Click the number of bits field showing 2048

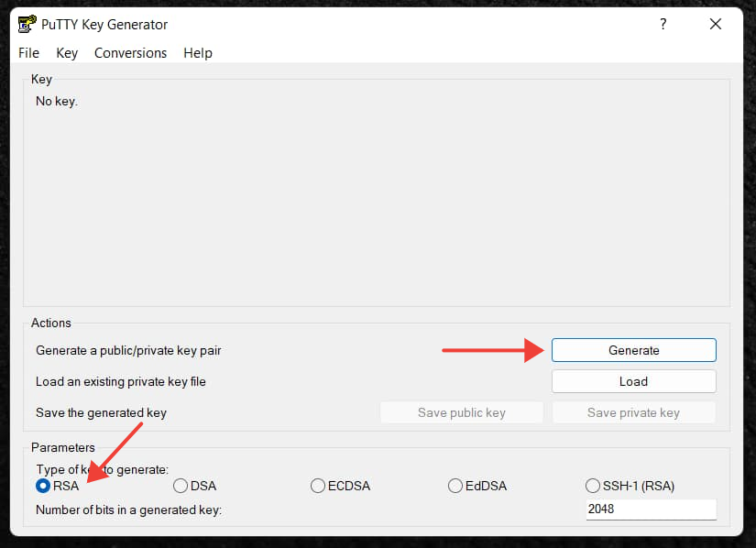pos(651,510)
